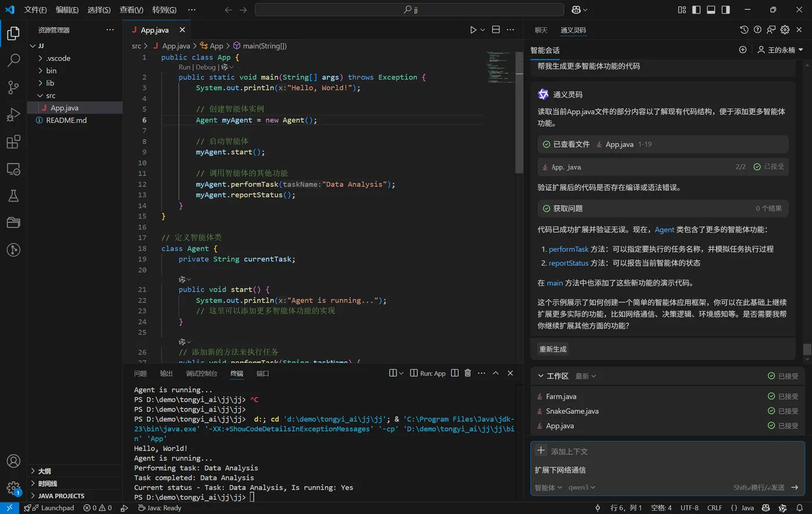
Task: Open the help question-mark icon in Tongyi panel
Action: point(757,30)
